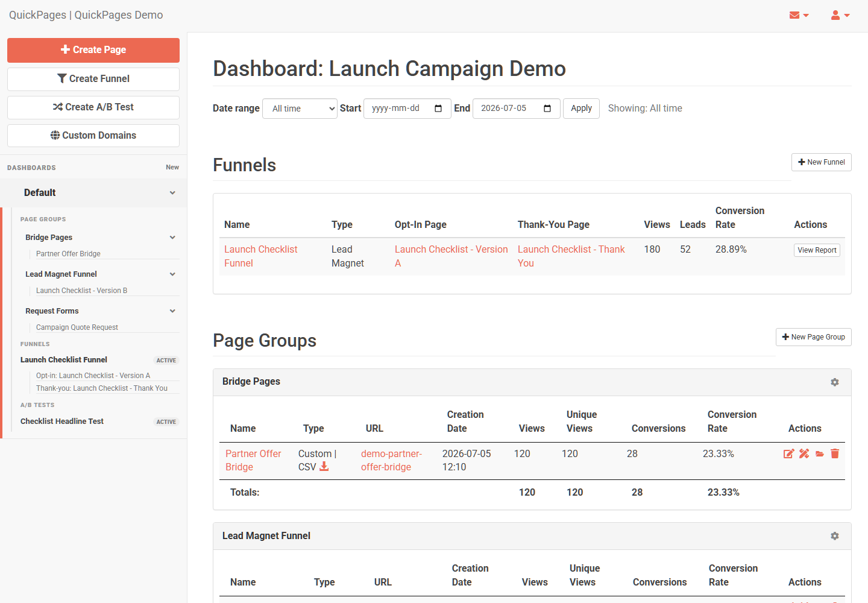Screen dimensions: 868x603
Task: Click ACTIVE badge beside Launch Checklist Funnel
Action: click(166, 361)
